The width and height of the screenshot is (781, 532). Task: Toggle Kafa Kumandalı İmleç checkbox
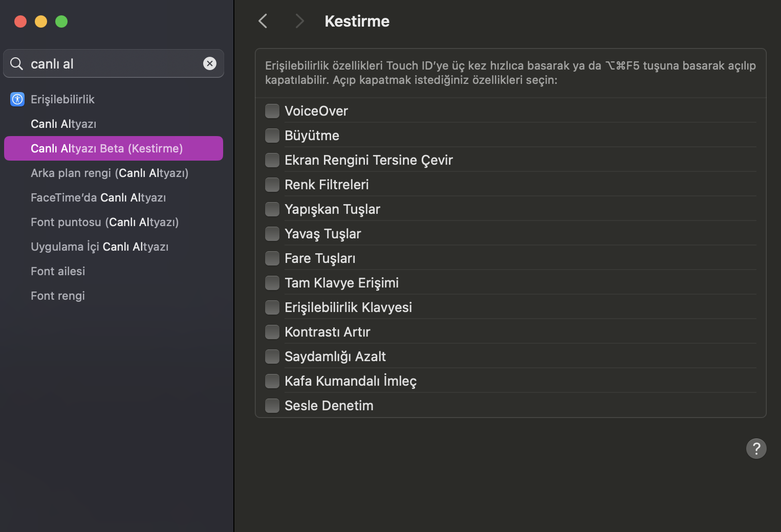tap(272, 381)
